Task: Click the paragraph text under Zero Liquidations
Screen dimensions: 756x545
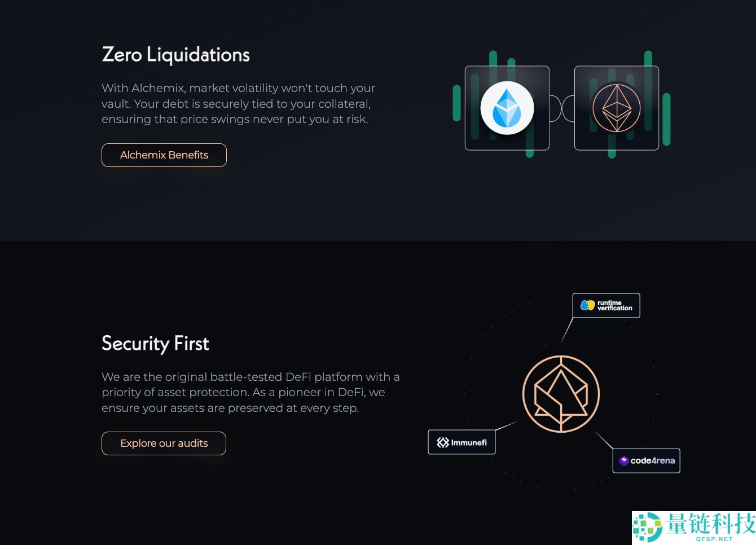Action: (x=238, y=104)
